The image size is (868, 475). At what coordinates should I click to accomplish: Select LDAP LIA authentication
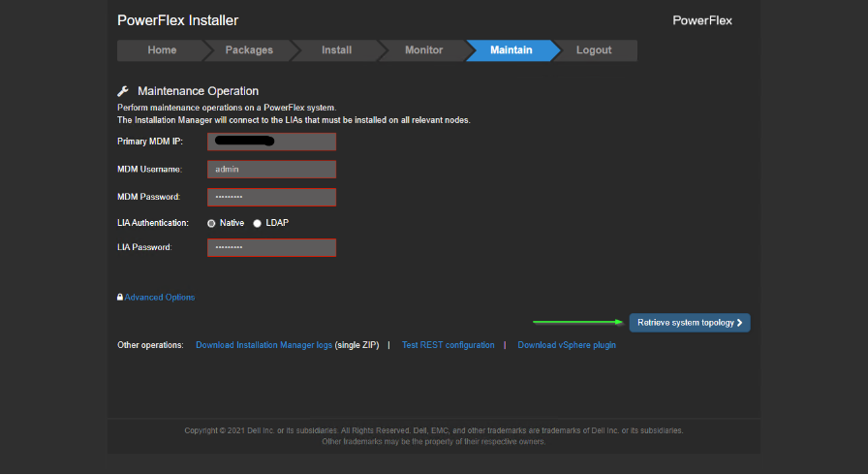pyautogui.click(x=257, y=224)
